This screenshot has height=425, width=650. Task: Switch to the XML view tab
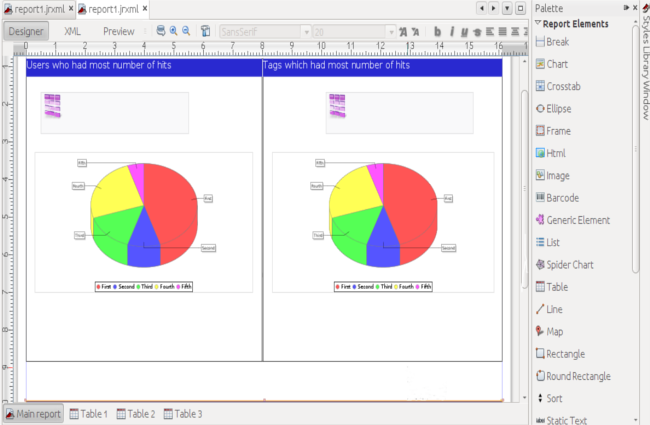pyautogui.click(x=73, y=31)
